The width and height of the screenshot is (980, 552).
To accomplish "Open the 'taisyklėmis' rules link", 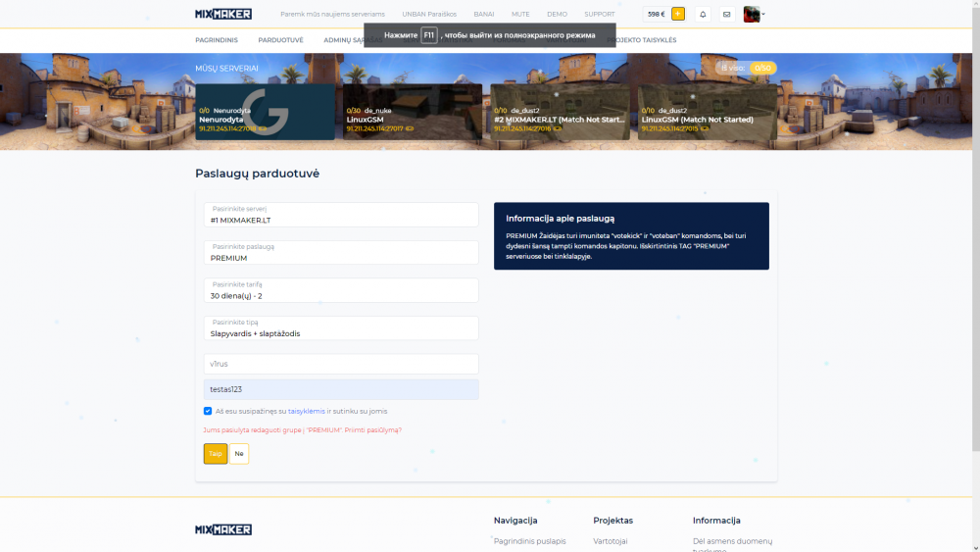I will (x=306, y=412).
